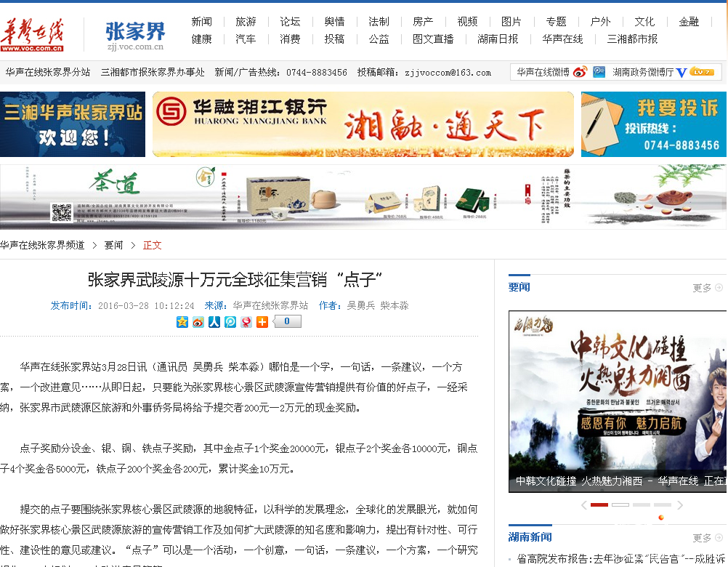The height and width of the screenshot is (567, 728).
Task: Click the Renren share icon
Action: (x=214, y=322)
